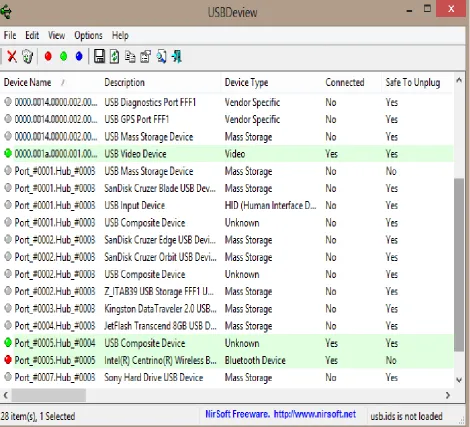This screenshot has height=427, width=470.
Task: Open the Options menu
Action: point(88,36)
